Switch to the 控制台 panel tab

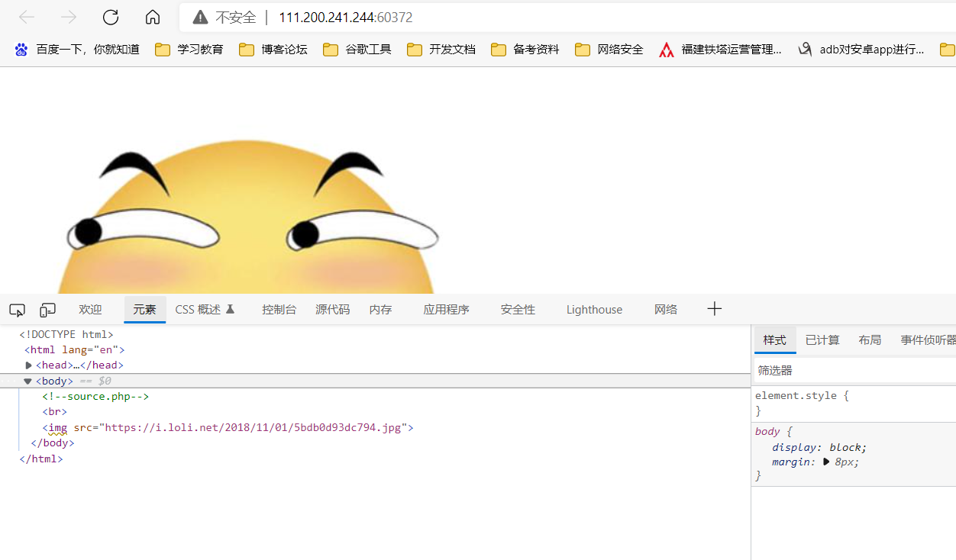279,309
